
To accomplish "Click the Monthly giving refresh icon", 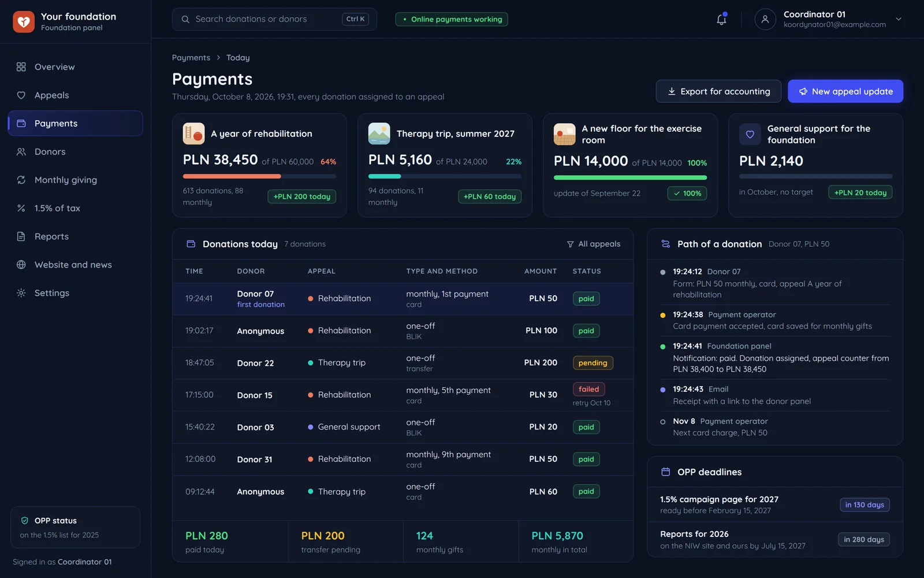I will [x=21, y=180].
